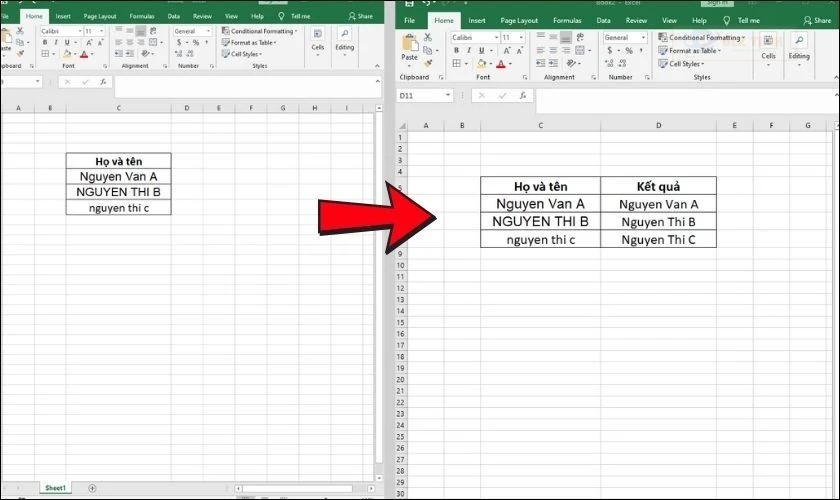Select the cell containing "Kết quả"
This screenshot has width=840, height=500.
pos(658,185)
